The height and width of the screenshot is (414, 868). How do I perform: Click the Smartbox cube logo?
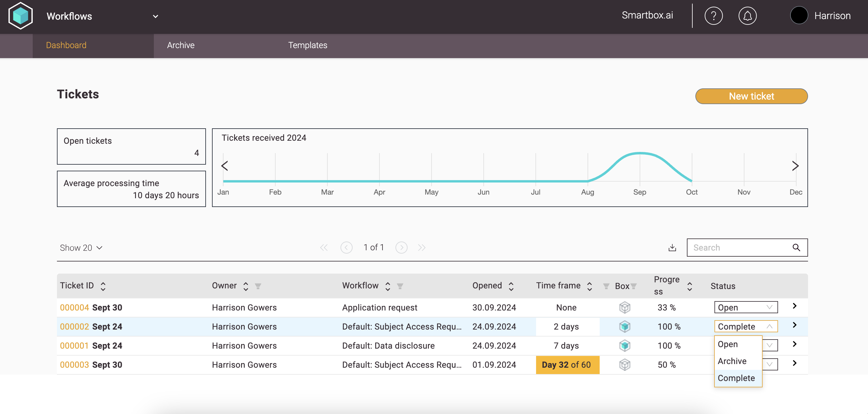tap(21, 16)
